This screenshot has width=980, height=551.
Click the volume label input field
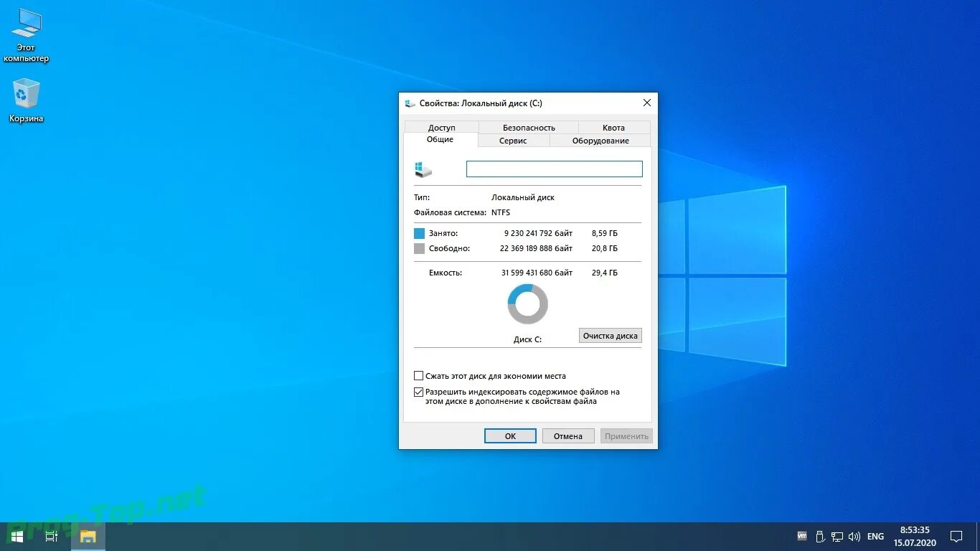coord(554,169)
